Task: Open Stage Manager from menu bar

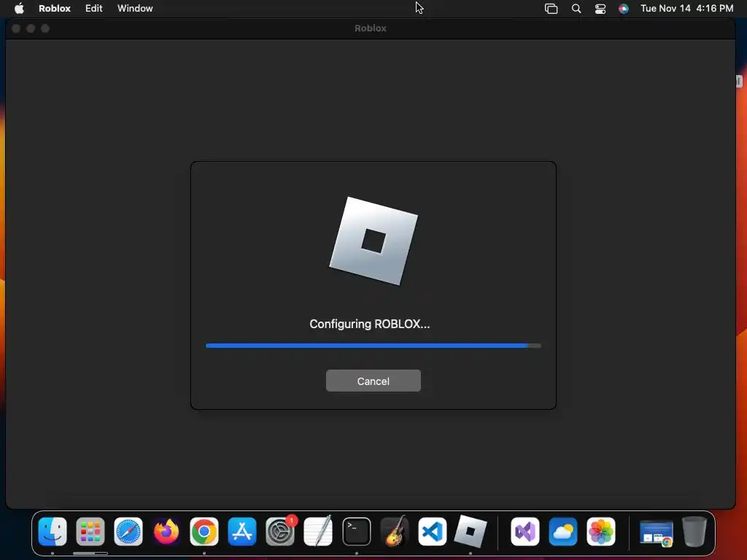Action: [x=551, y=9]
